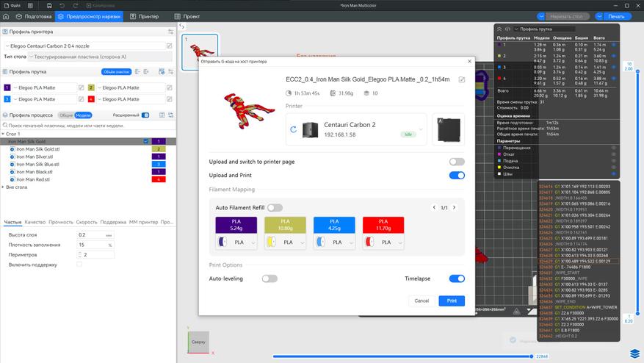Click the refresh printer icon

point(293,129)
